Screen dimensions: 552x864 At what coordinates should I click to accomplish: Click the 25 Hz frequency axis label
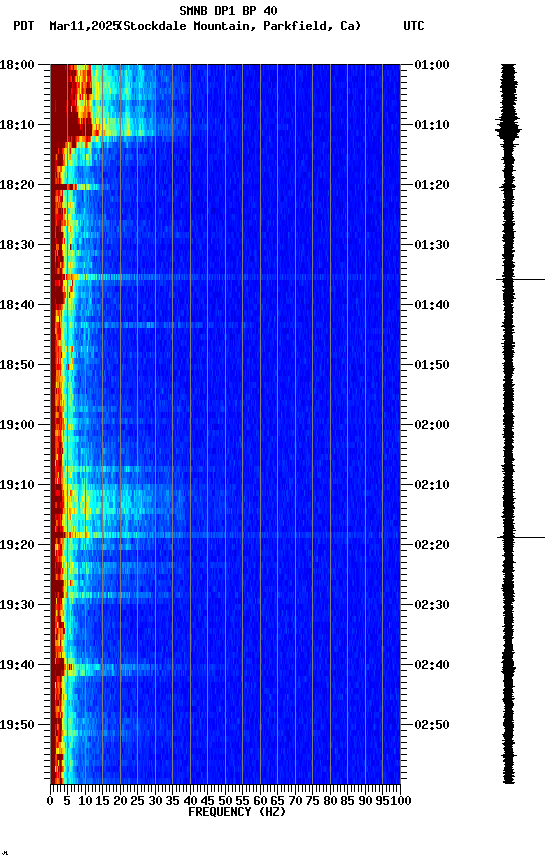coord(138,801)
